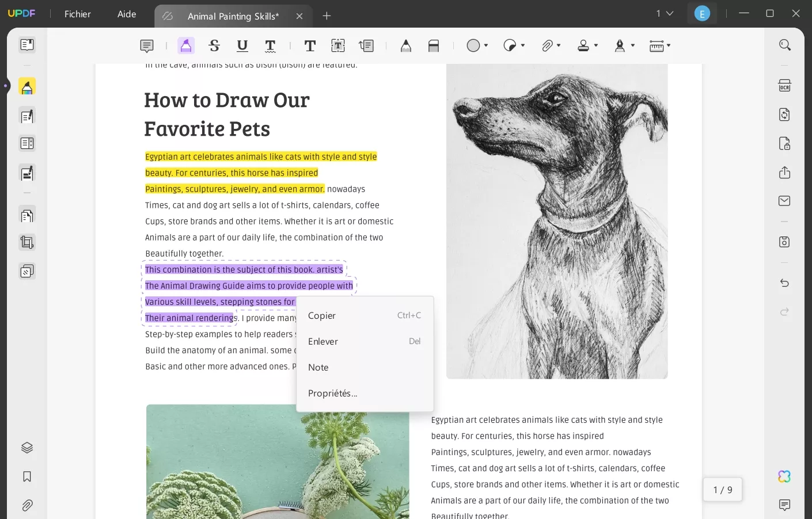Select the Shape tool circle icon

click(x=473, y=45)
